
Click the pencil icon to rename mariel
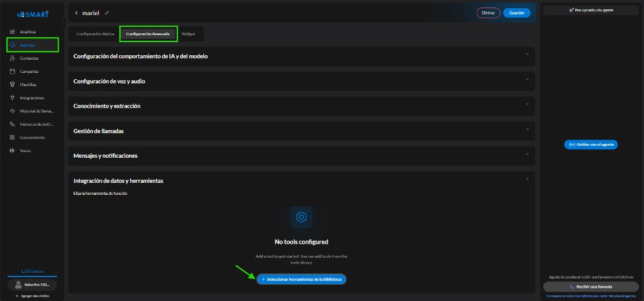(x=107, y=13)
